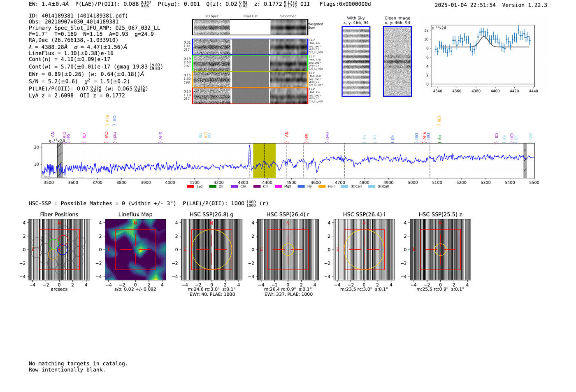Click the (K)CaII legend swatch
Screen dimensions: 576x392
(344, 186)
